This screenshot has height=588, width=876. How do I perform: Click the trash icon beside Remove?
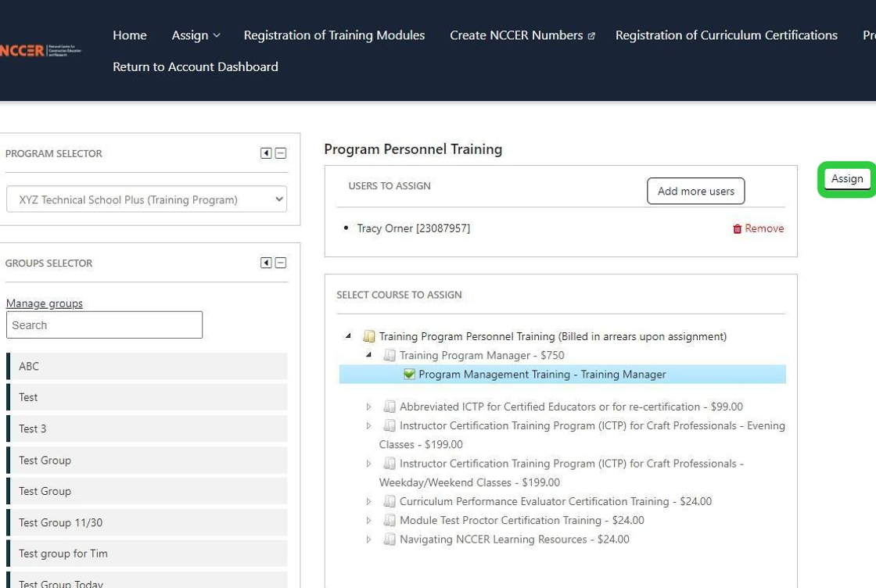(737, 228)
